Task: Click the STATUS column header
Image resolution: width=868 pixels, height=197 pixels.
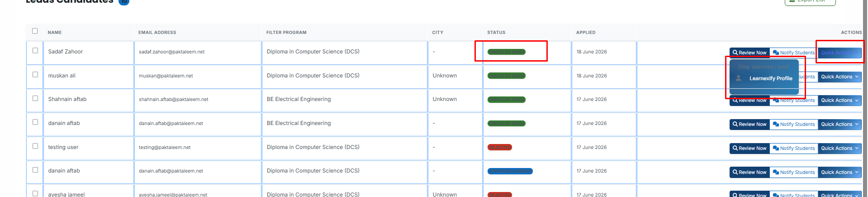Action: [496, 33]
